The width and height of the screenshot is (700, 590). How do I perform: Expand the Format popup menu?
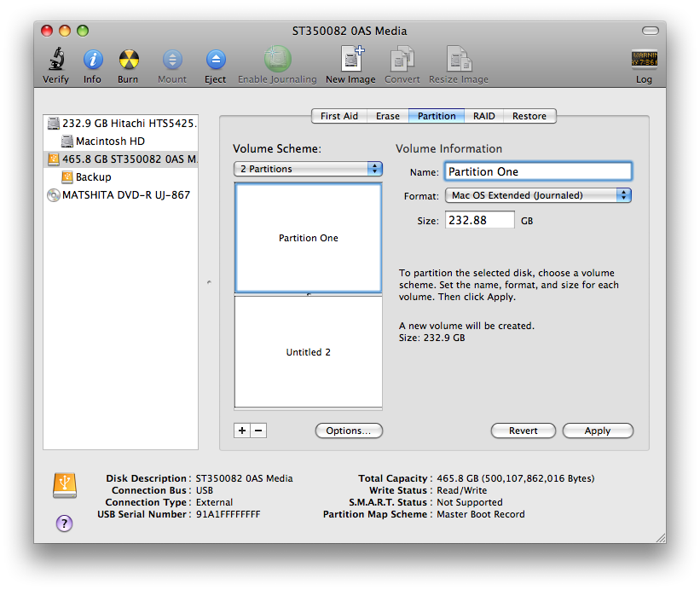click(x=538, y=195)
